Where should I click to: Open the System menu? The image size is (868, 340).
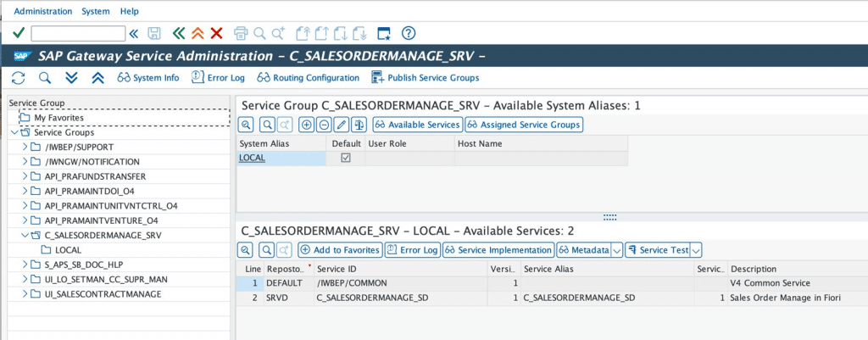96,11
